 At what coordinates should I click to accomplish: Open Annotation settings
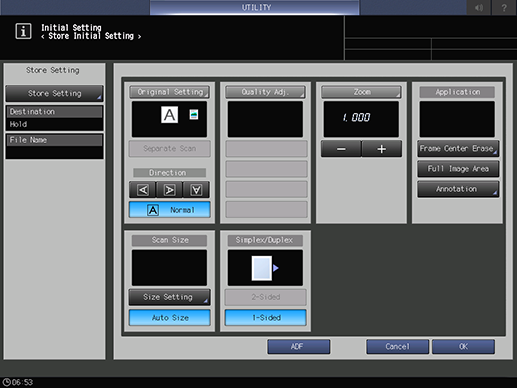coord(458,189)
